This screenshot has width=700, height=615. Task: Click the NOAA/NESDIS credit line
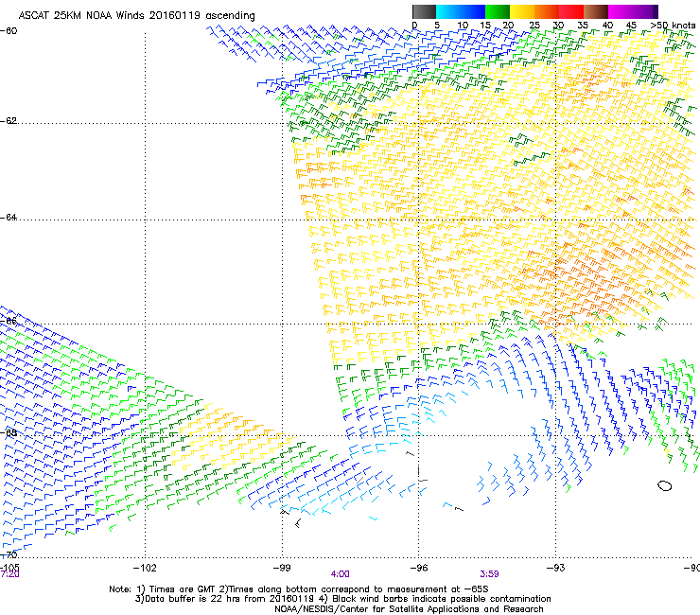pyautogui.click(x=409, y=609)
